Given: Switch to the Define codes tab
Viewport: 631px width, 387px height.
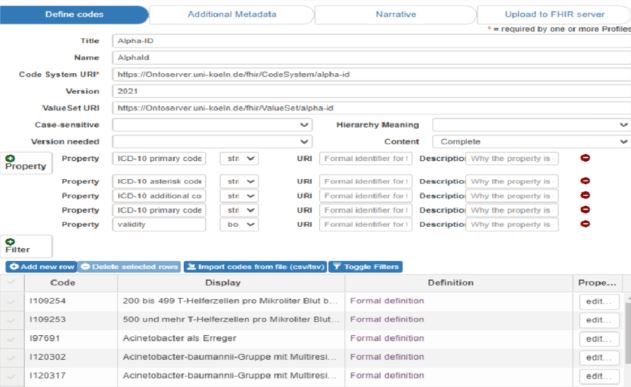Looking at the screenshot, I should pos(74,14).
